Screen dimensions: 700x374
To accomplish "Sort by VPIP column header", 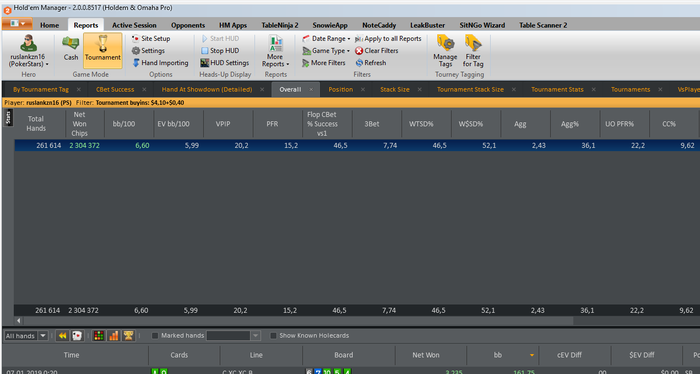I will pyautogui.click(x=223, y=124).
